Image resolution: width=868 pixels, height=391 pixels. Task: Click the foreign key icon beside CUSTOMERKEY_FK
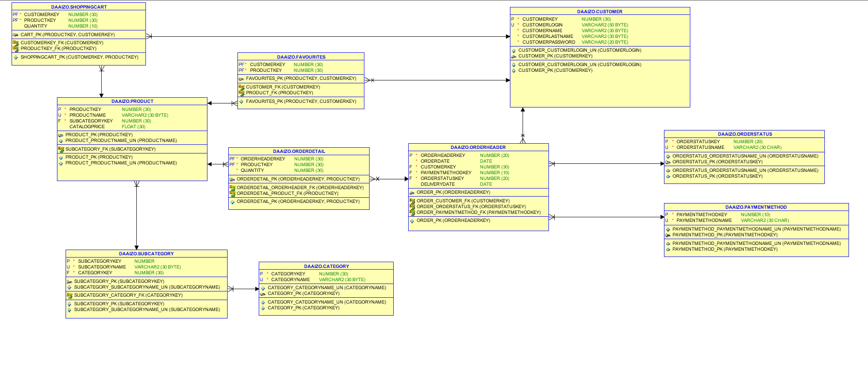pos(16,43)
